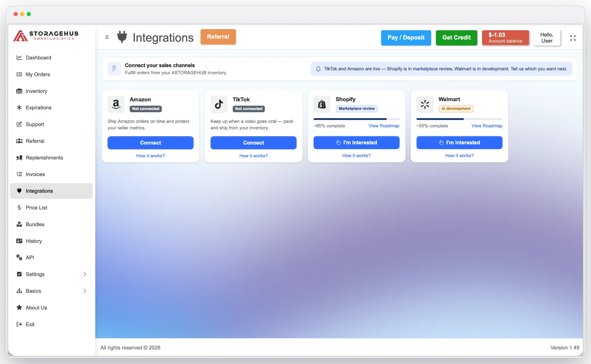
Task: Open the Invoices page
Action: (x=51, y=174)
